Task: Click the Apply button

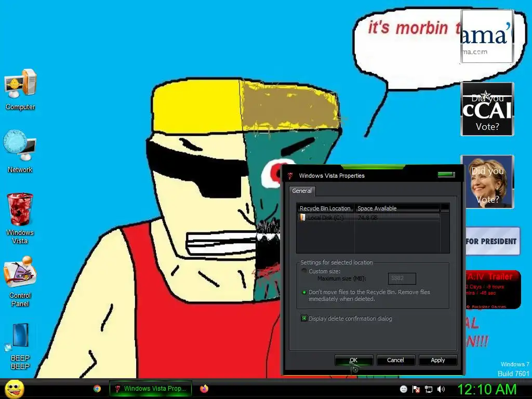Action: (x=437, y=360)
